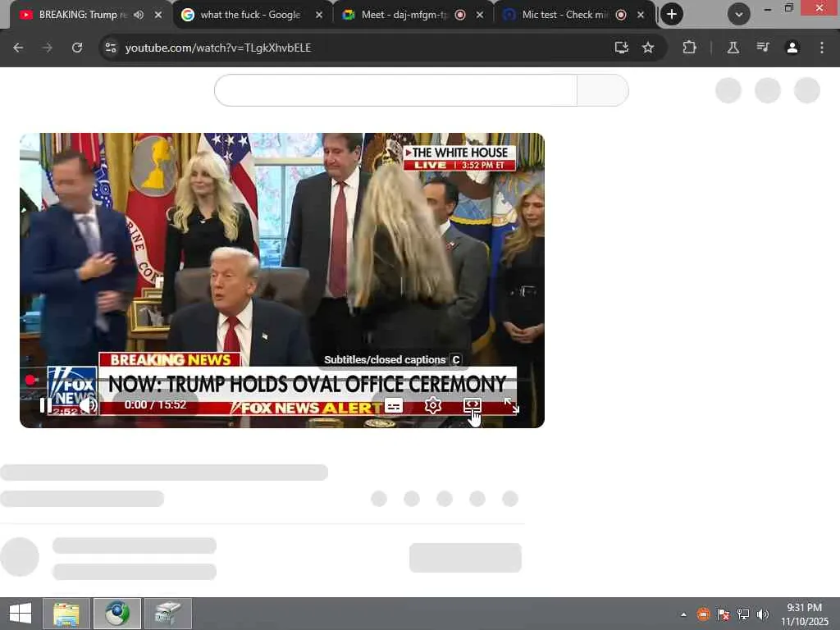Switch to 'what the fuck - Google' tab
This screenshot has height=630, width=840.
[249, 15]
